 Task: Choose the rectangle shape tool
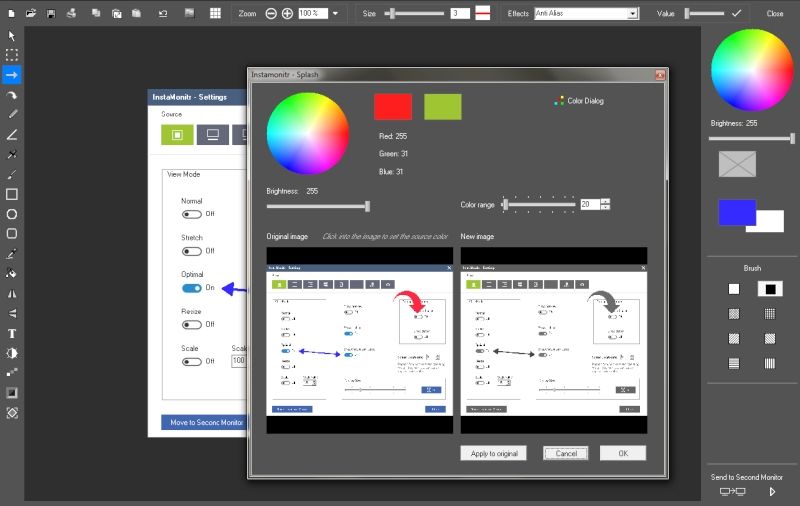click(x=12, y=194)
